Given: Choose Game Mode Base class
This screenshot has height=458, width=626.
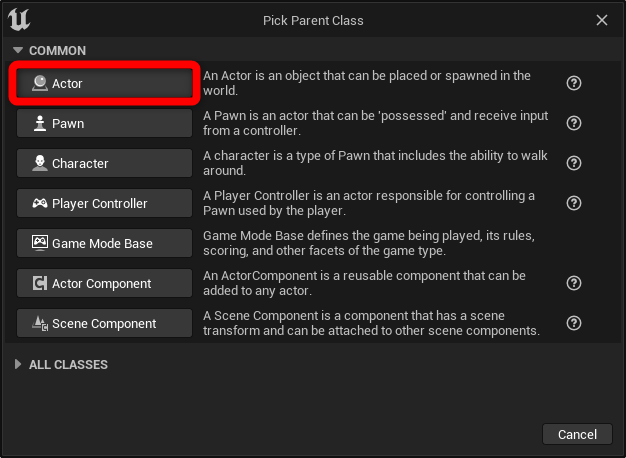Looking at the screenshot, I should (x=104, y=243).
